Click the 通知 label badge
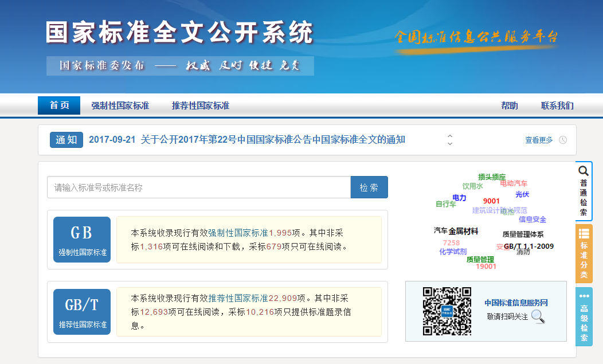The width and height of the screenshot is (603, 364). 66,139
